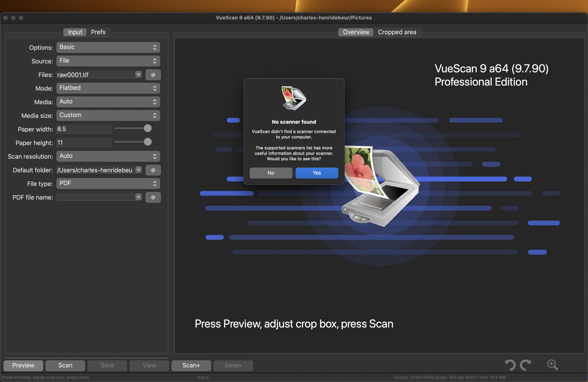Click the Preview button
Viewport: 588px width, 382px height.
(x=23, y=365)
